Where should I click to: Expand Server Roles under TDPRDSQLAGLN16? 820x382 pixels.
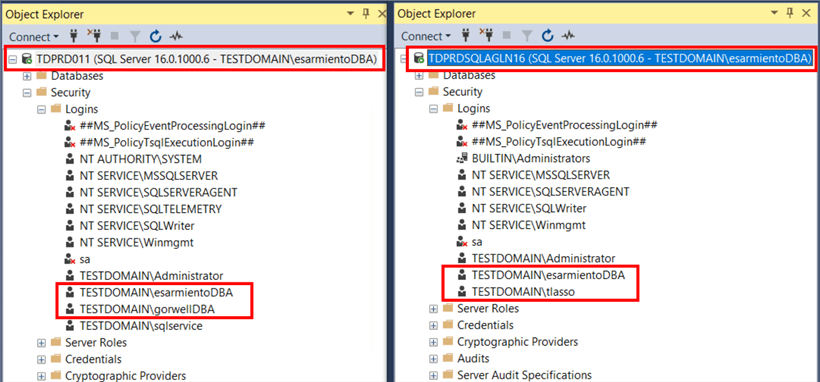point(434,309)
